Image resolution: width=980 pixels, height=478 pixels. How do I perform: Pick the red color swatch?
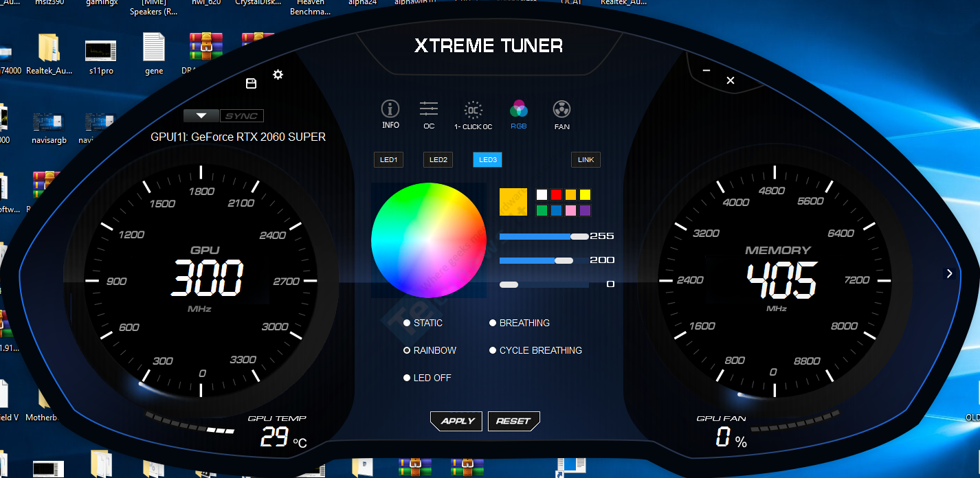[x=557, y=194]
